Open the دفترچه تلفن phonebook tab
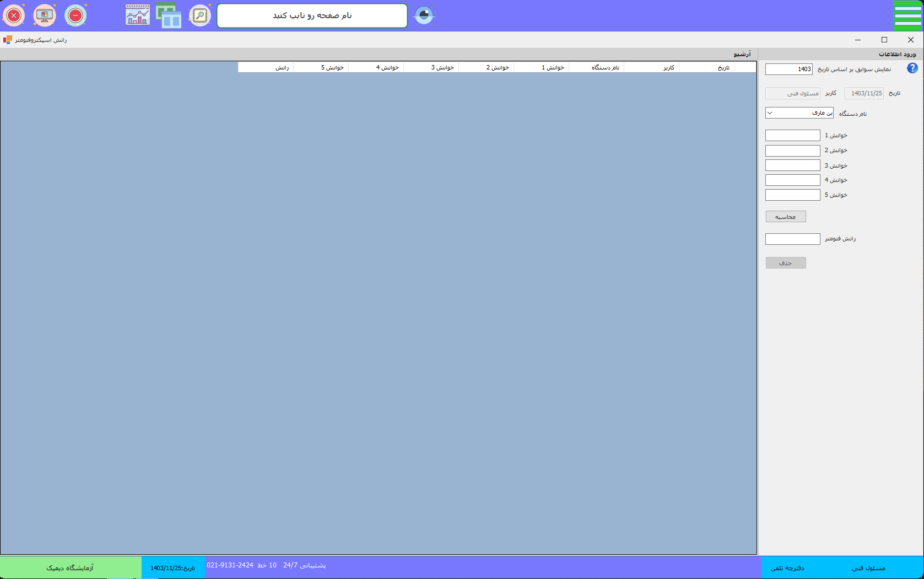 787,568
